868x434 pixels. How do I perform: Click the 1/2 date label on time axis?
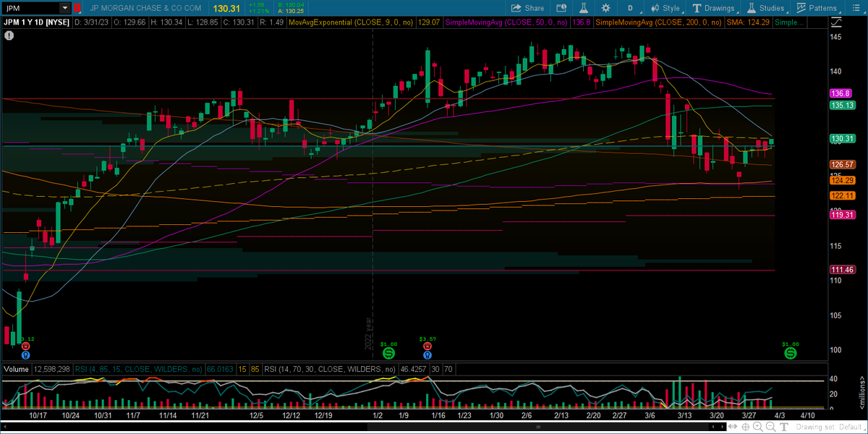click(x=377, y=416)
